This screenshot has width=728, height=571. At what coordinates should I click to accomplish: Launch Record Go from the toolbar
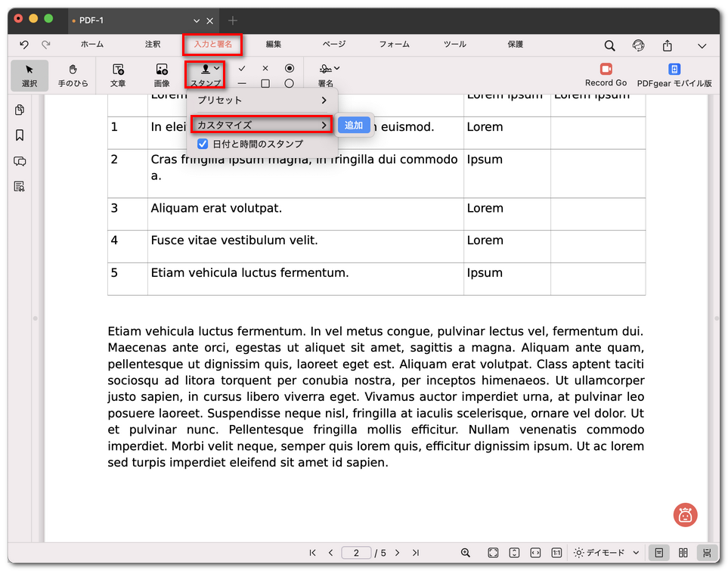click(606, 74)
